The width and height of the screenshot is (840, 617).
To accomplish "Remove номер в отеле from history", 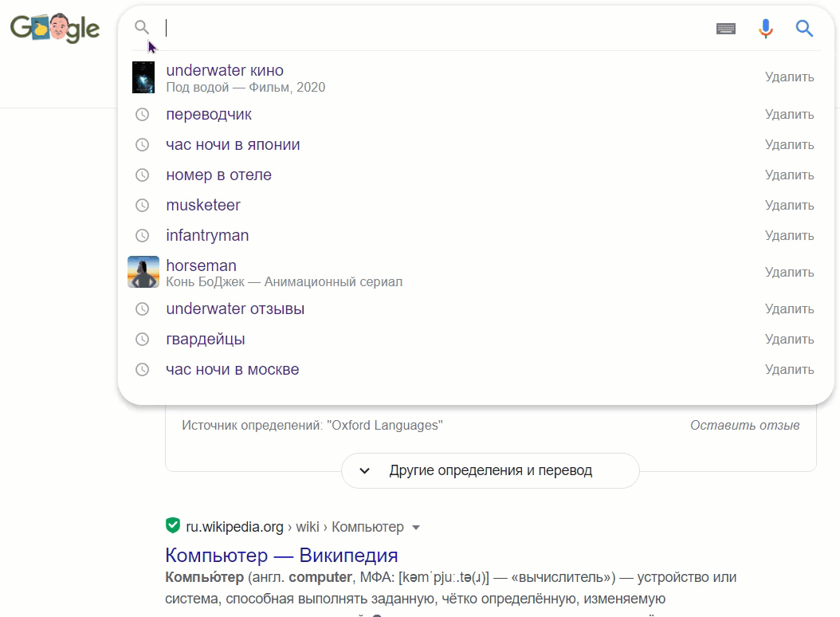I will (x=789, y=175).
